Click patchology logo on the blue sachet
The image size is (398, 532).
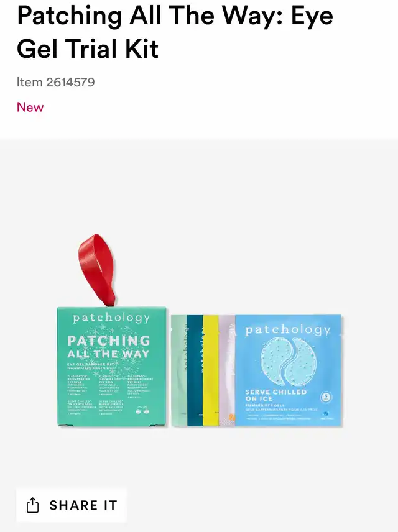288,330
